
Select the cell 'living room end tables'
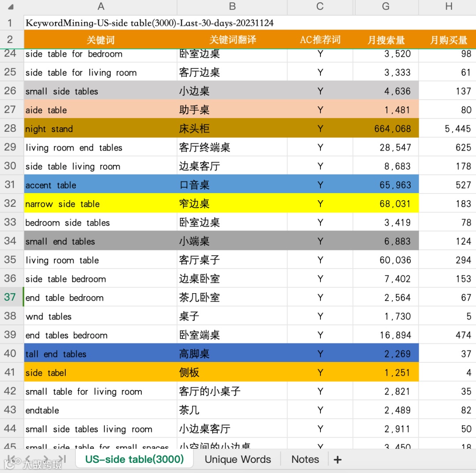[x=100, y=148]
